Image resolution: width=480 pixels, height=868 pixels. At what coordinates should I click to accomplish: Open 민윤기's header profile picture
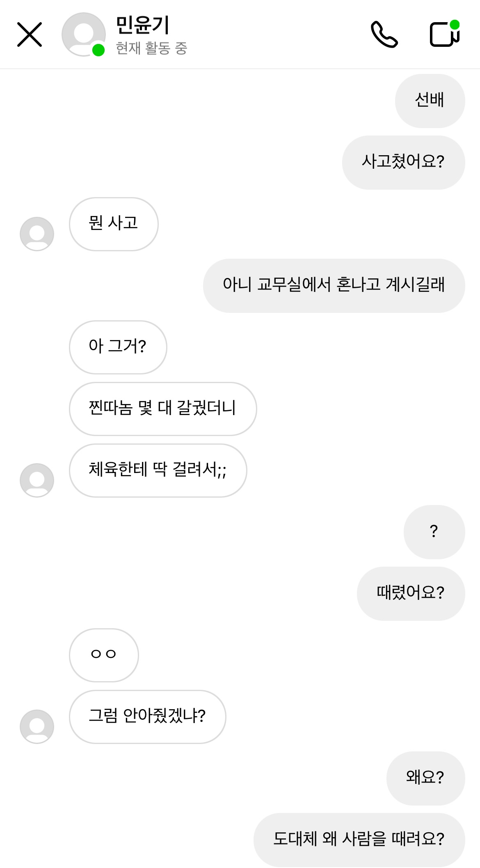[x=83, y=34]
